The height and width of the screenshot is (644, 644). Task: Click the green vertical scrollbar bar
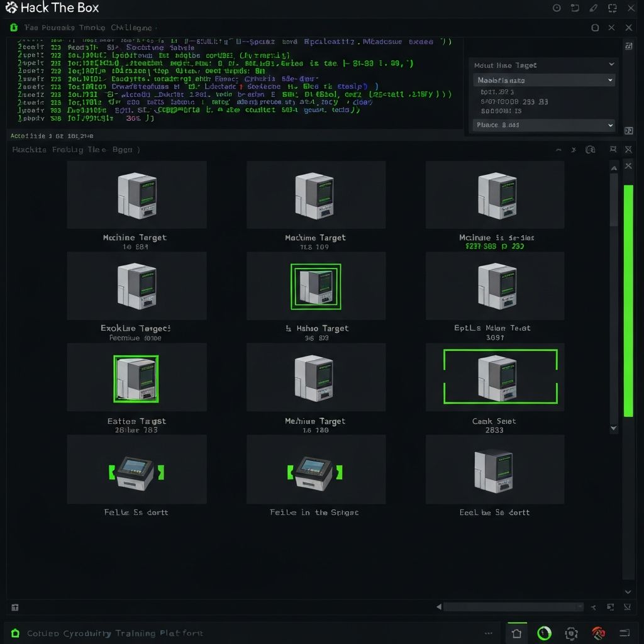click(x=628, y=301)
